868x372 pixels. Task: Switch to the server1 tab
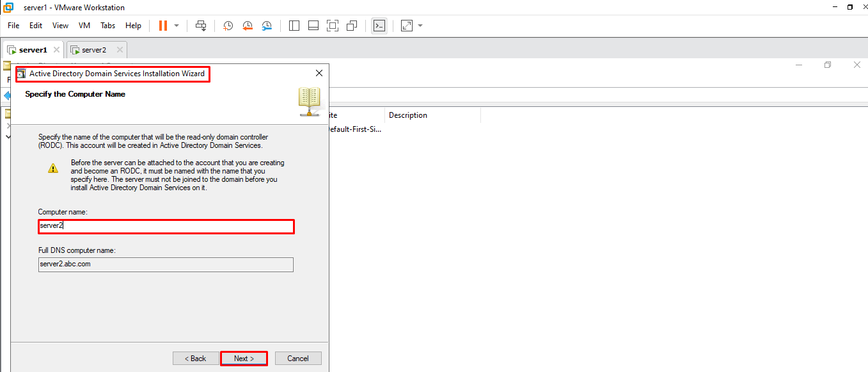(x=33, y=50)
